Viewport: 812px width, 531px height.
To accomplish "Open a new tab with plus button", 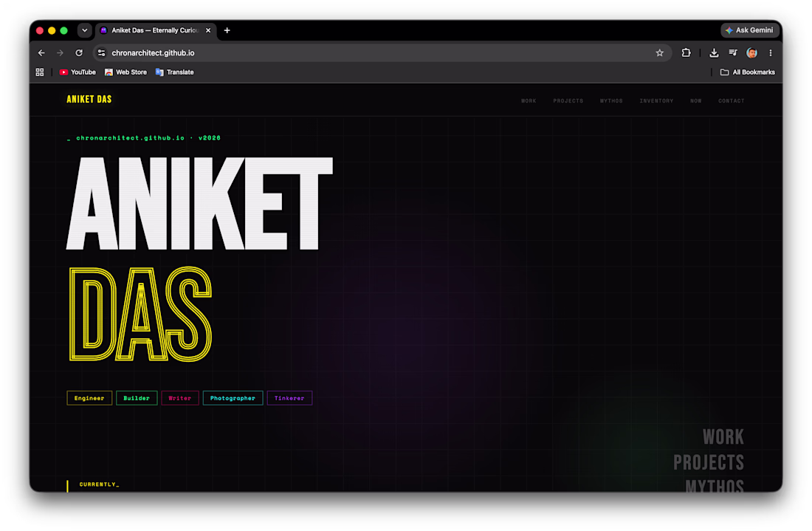I will click(x=227, y=30).
